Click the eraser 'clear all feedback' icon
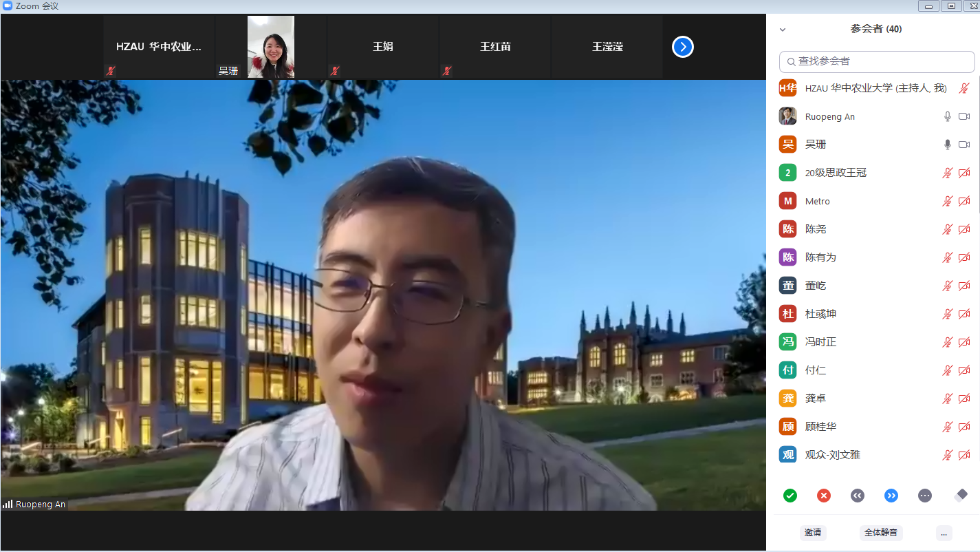The height and width of the screenshot is (552, 980). point(961,495)
